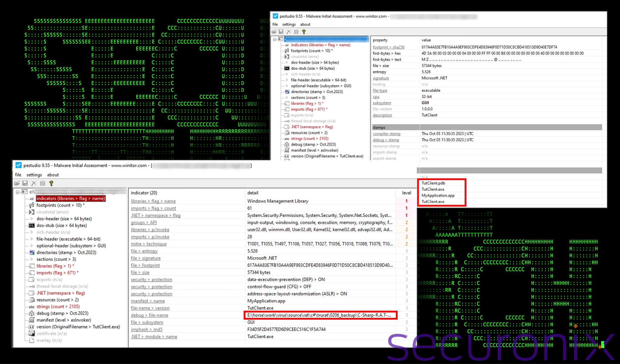The height and width of the screenshot is (364, 620).
Task: Click the clipboard copy icon in the upper pestudio toolbar
Action: pos(296,32)
